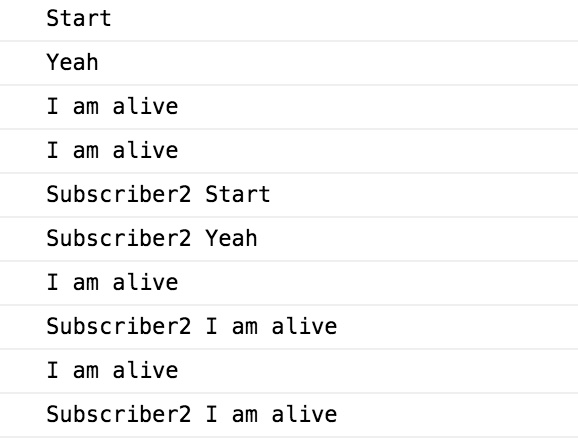Image resolution: width=578 pixels, height=438 pixels.
Task: Click 'alive' in the last 'Subscriber2 I am alive'
Action: (304, 414)
